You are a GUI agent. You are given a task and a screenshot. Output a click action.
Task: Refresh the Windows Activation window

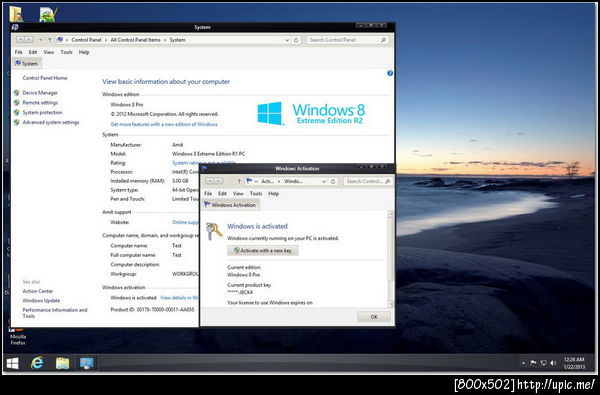(333, 181)
